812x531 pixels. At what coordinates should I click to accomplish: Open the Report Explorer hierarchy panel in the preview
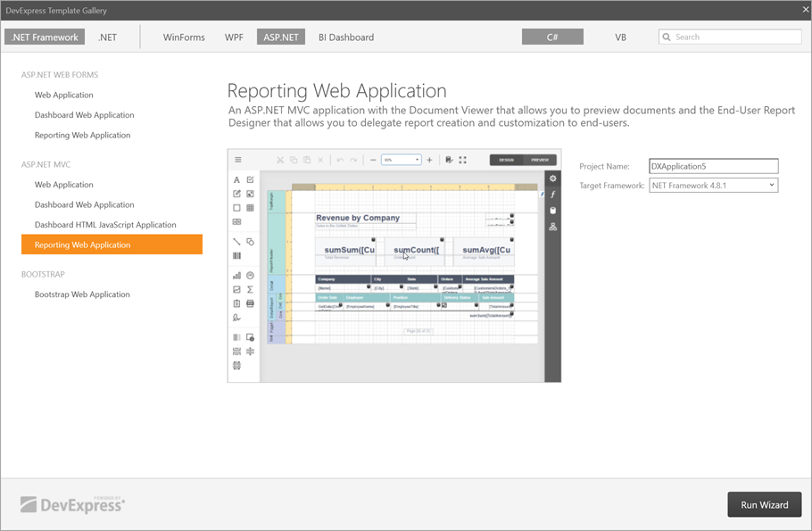553,227
